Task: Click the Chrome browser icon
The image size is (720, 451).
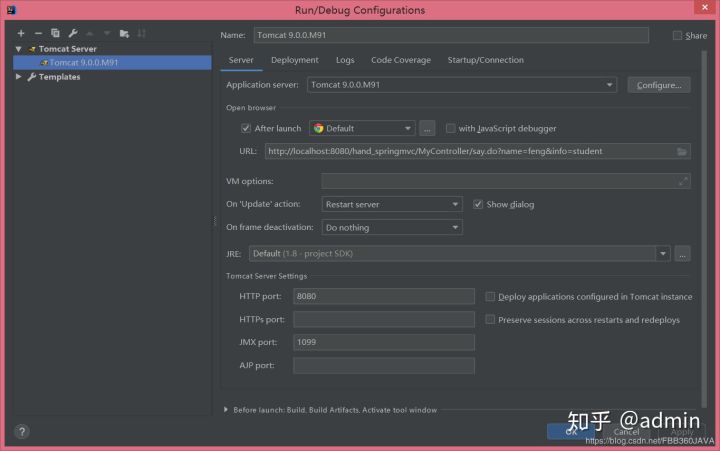Action: tap(318, 128)
